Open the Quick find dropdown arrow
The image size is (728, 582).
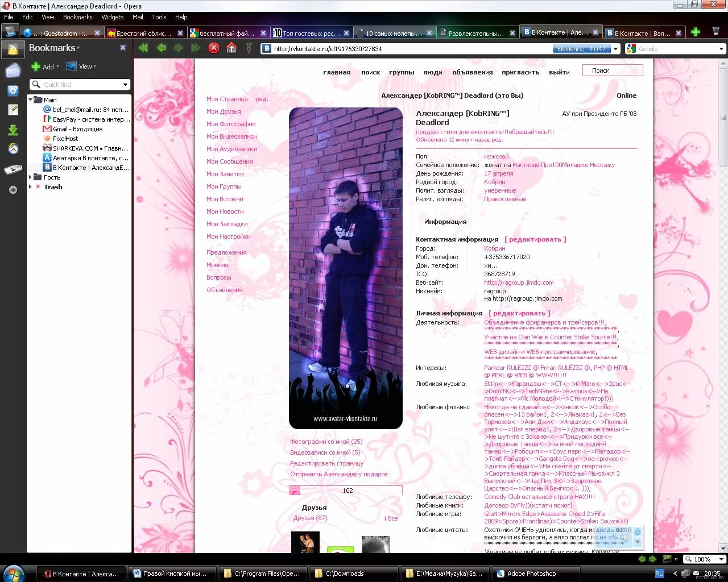click(x=125, y=85)
